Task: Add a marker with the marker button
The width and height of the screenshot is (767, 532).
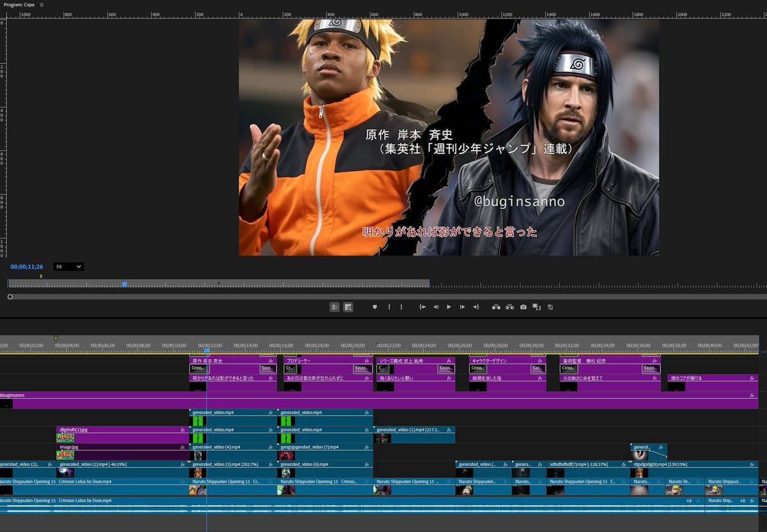Action: click(x=375, y=307)
